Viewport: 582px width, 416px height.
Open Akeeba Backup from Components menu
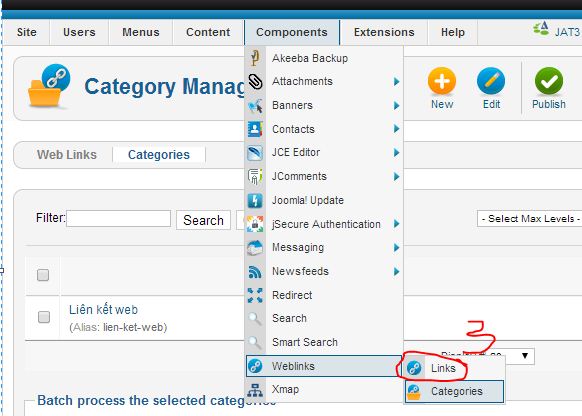point(310,58)
